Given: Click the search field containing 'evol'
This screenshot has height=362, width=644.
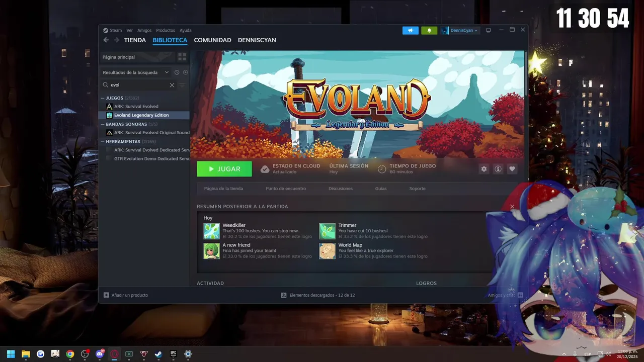Looking at the screenshot, I should pos(138,85).
